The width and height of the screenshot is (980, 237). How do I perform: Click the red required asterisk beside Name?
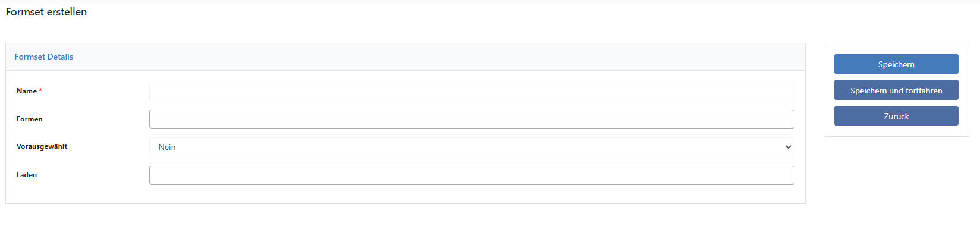(40, 91)
